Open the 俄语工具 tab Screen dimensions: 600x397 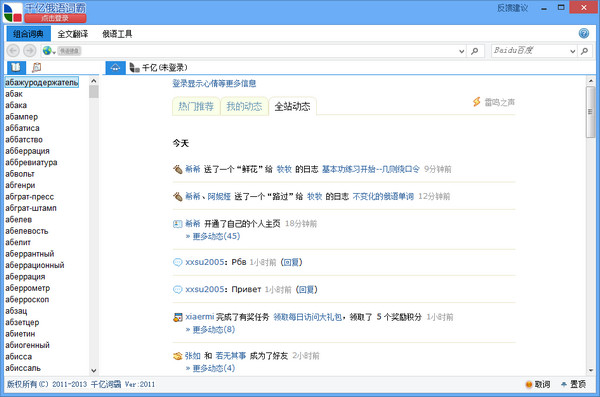tap(117, 34)
